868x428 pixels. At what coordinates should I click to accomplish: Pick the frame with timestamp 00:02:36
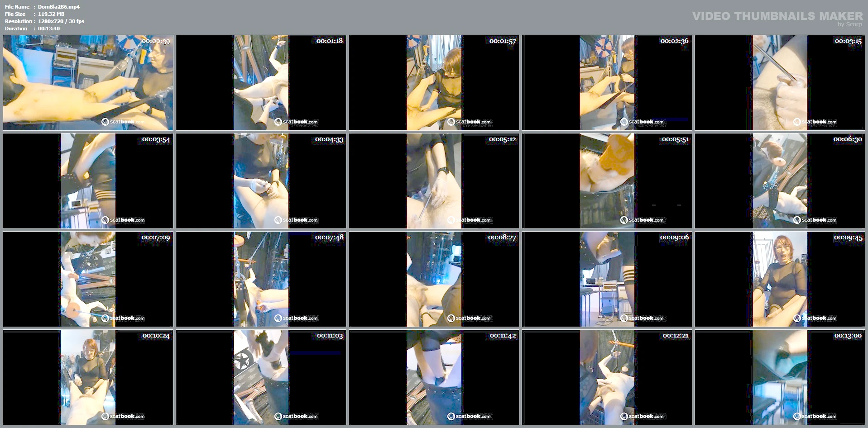607,83
